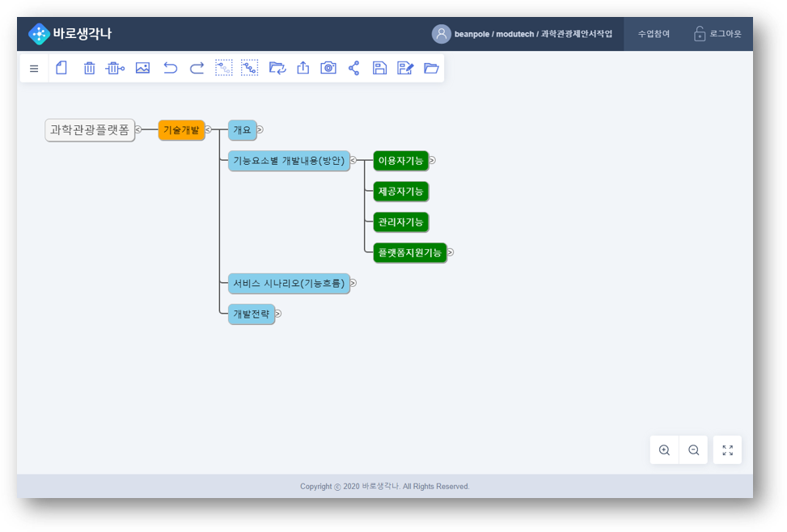Click the 로그아웃 logout button
Screen dimensions: 787x532
[x=717, y=34]
